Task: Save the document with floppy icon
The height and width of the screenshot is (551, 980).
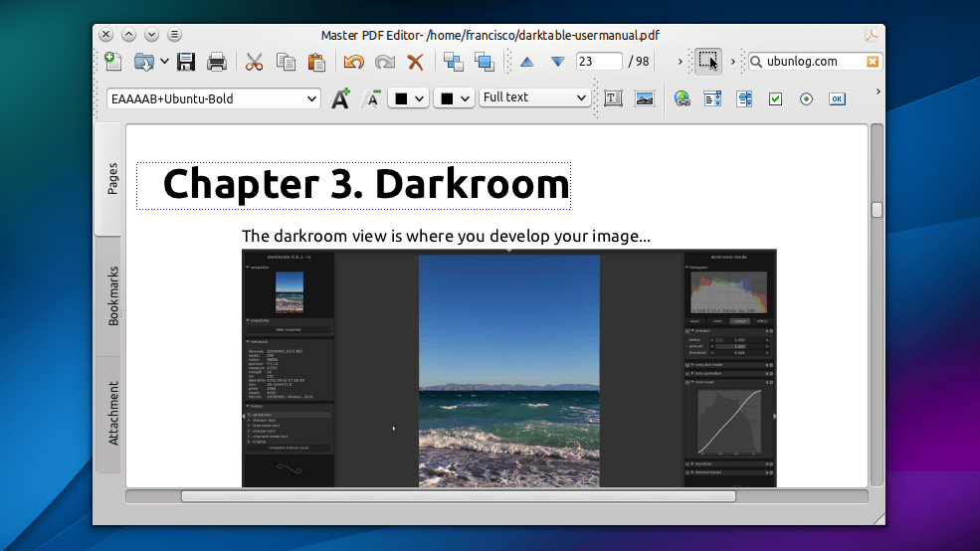Action: 186,62
